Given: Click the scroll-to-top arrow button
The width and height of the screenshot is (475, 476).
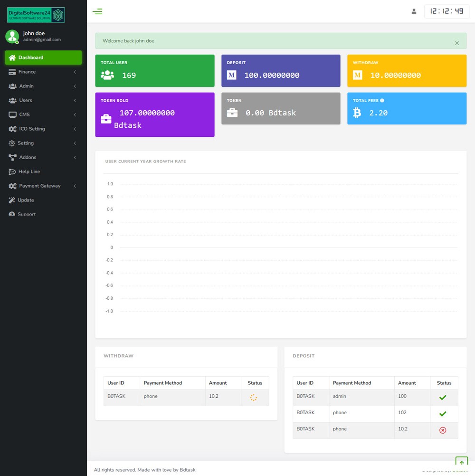Looking at the screenshot, I should 461,463.
